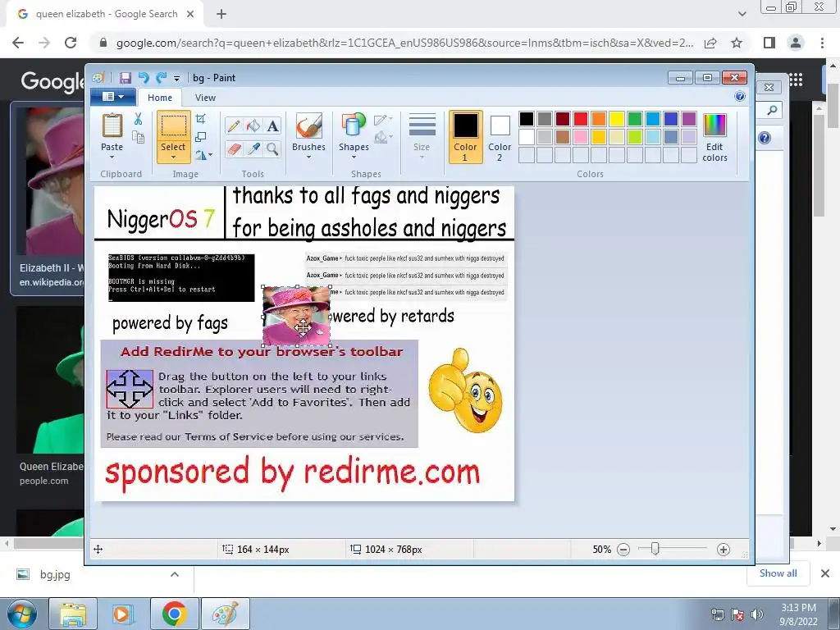840x630 pixels.
Task: Click the Copy icon in Clipboard group
Action: tap(138, 138)
